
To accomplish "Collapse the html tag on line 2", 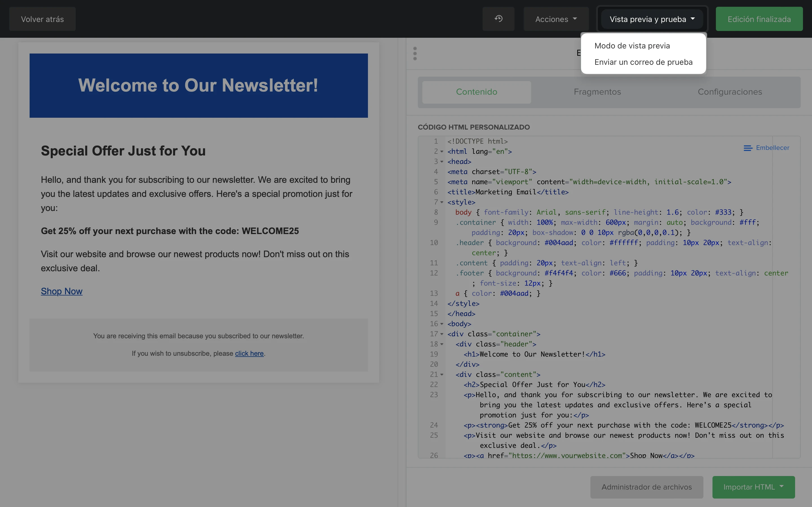I will tap(442, 152).
